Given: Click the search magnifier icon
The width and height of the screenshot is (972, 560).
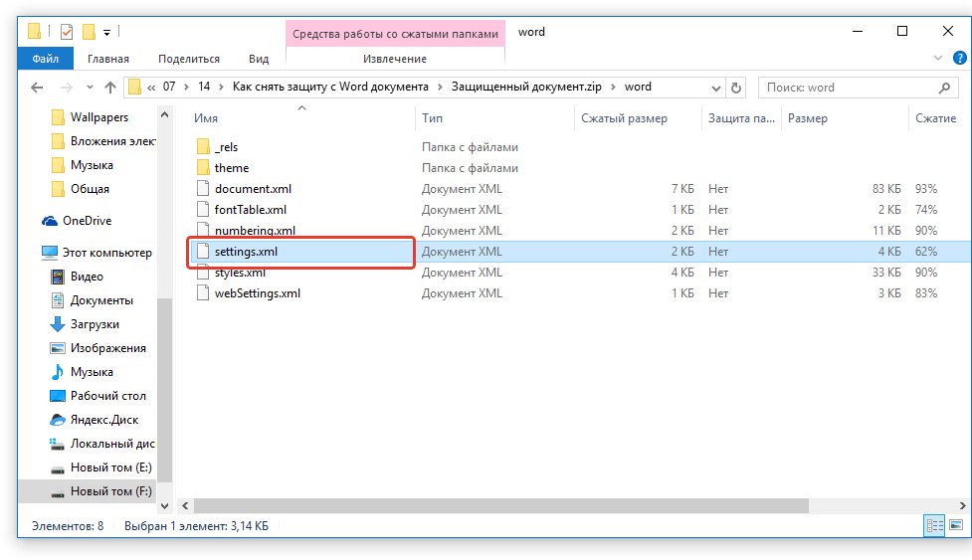Looking at the screenshot, I should point(944,88).
